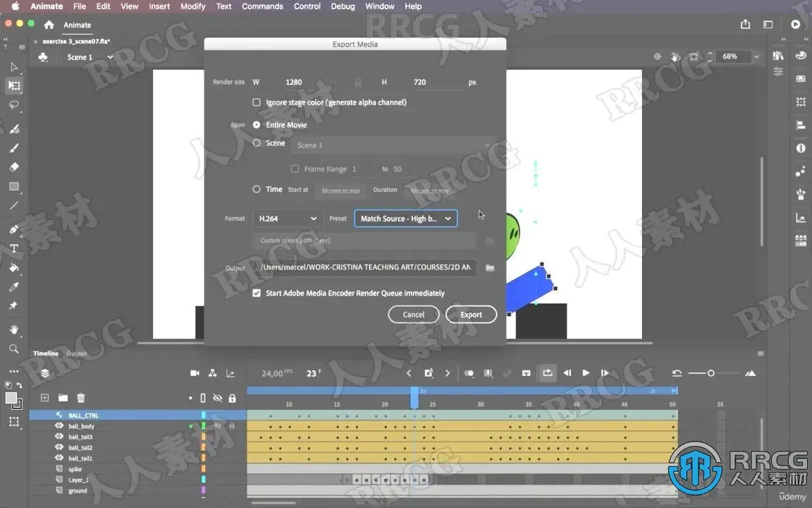Open the Format H.264 dropdown

click(287, 219)
